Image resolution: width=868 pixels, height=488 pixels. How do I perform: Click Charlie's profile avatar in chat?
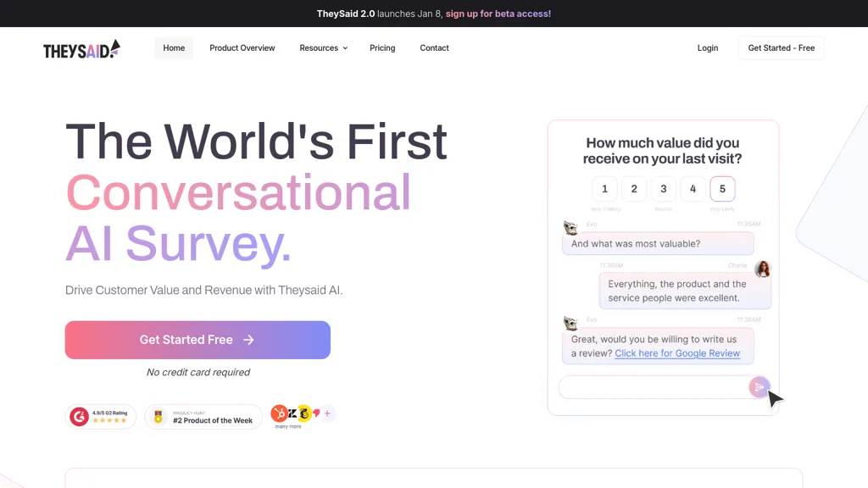763,269
